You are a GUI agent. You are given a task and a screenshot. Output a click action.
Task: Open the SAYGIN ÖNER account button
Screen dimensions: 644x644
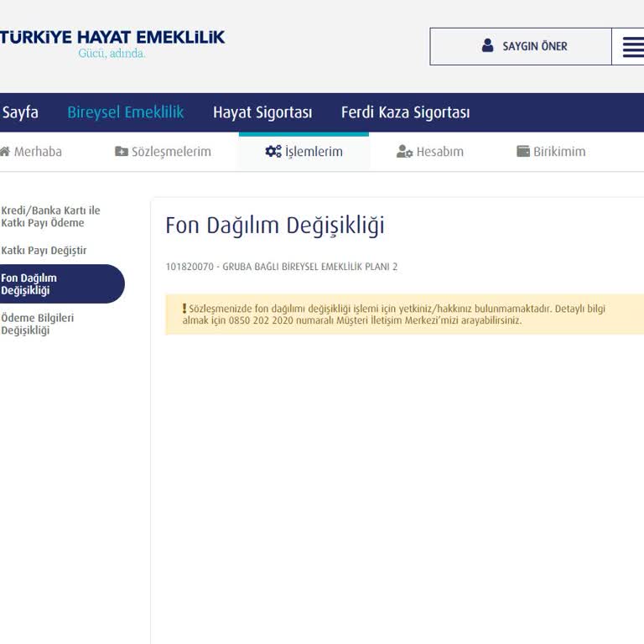pyautogui.click(x=521, y=46)
